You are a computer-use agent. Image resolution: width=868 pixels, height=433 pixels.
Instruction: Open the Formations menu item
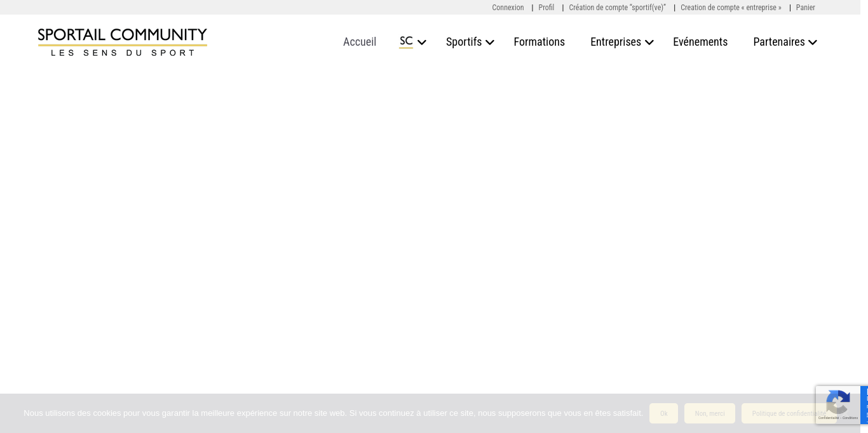(x=539, y=42)
